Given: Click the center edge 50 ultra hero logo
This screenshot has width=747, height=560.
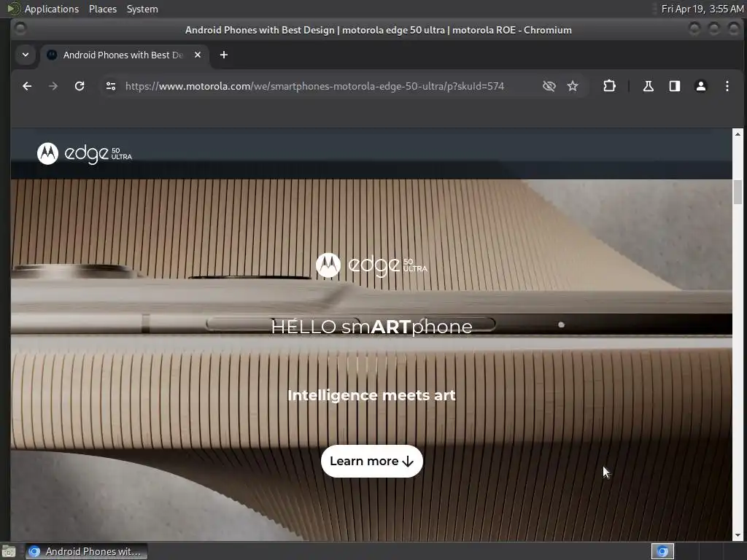Looking at the screenshot, I should (371, 265).
